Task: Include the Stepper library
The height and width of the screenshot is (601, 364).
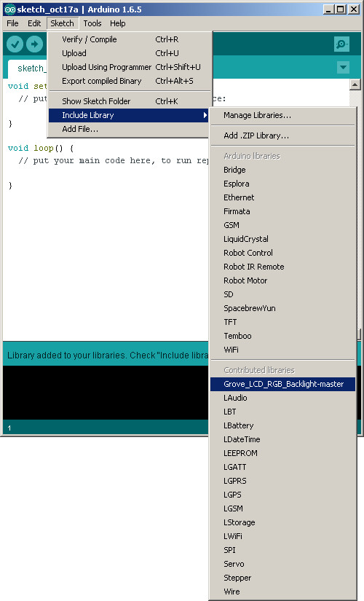Action: (x=282, y=577)
